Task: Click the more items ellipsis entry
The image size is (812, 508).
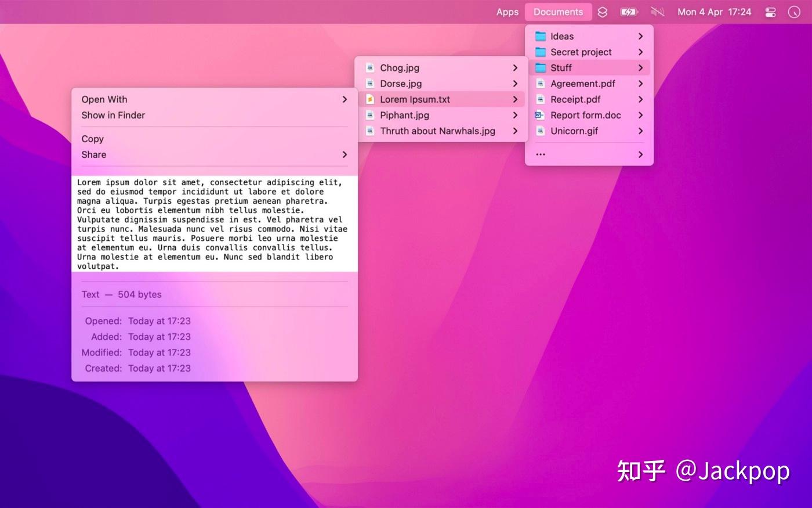Action: [589, 154]
